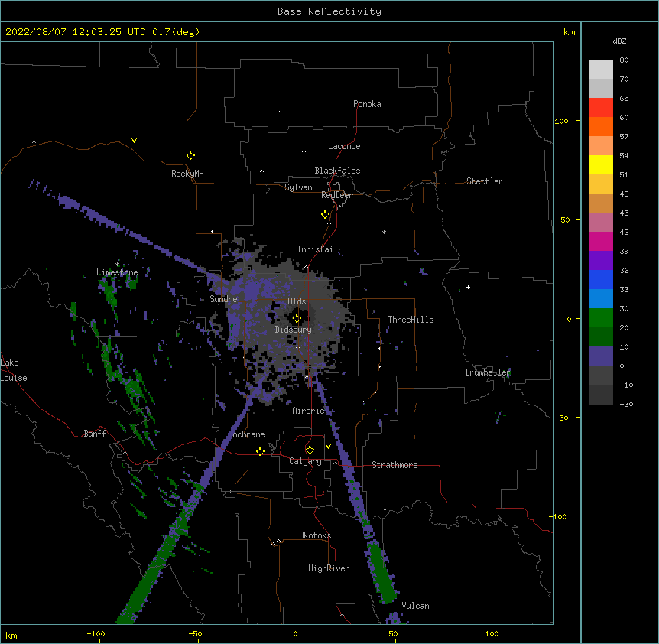Click the yellow diamond marker beside Cochrane
The height and width of the screenshot is (644, 659).
(x=260, y=451)
